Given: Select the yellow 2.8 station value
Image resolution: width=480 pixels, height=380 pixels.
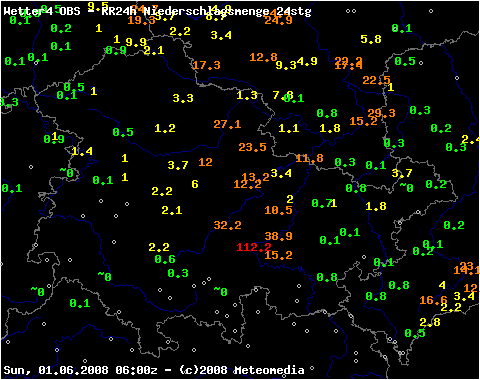Looking at the screenshot, I should pos(430,322).
